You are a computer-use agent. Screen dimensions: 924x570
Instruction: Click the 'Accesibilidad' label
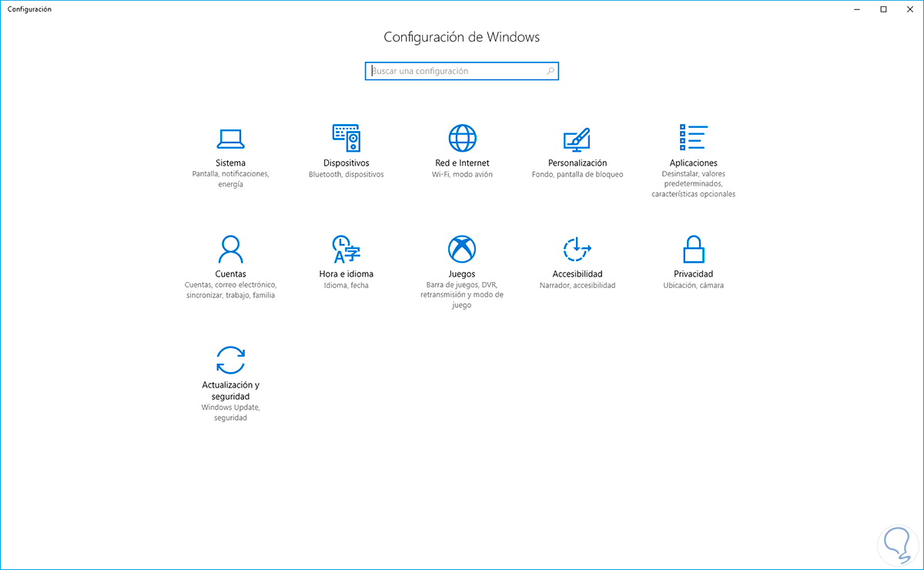[x=577, y=274]
